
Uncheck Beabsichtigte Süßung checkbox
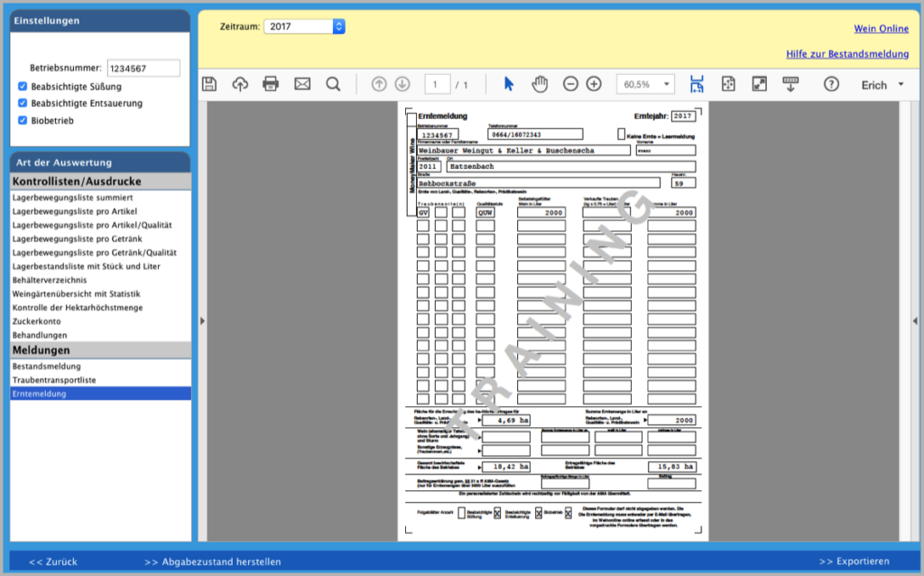pos(23,87)
